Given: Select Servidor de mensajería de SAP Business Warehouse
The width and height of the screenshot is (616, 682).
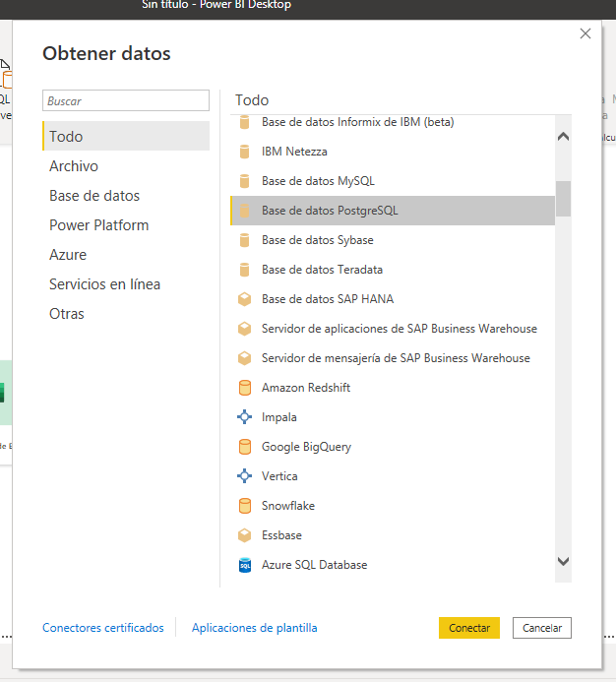Looking at the screenshot, I should click(x=393, y=358).
